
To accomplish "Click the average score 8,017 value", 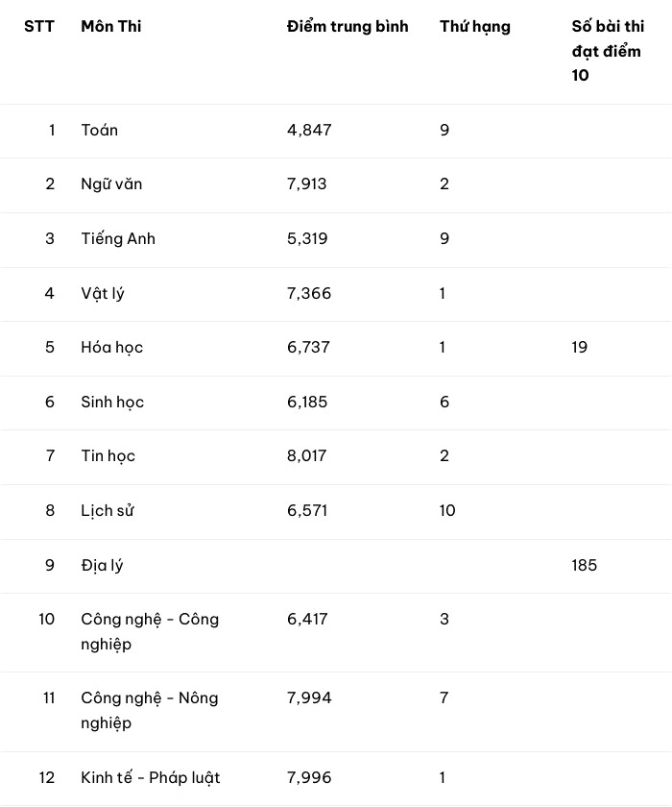I will coord(307,456).
